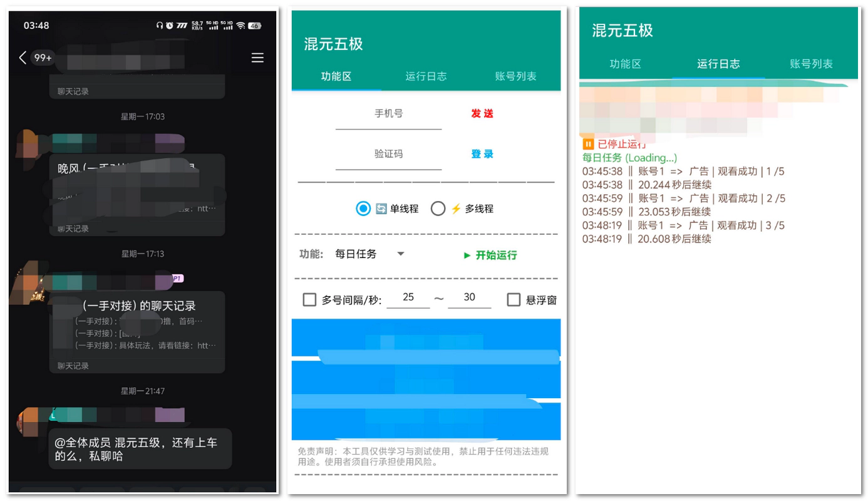The image size is (868, 501).
Task: Switch to 账号列表 tab in middle panel
Action: 515,76
